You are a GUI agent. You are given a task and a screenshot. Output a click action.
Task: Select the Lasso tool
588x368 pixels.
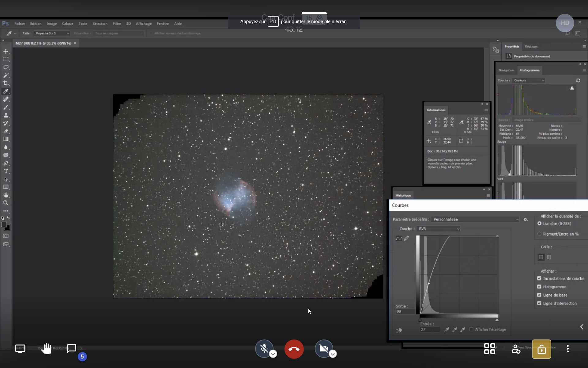tap(6, 67)
